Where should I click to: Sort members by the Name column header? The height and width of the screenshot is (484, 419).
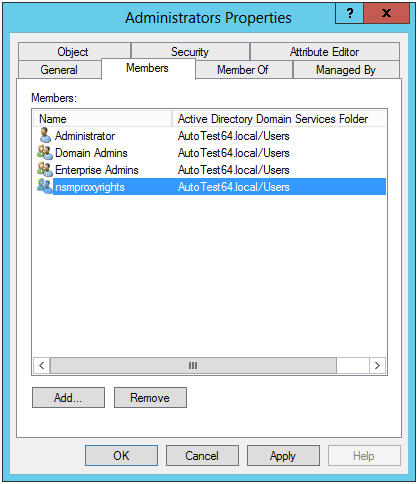[x=102, y=119]
